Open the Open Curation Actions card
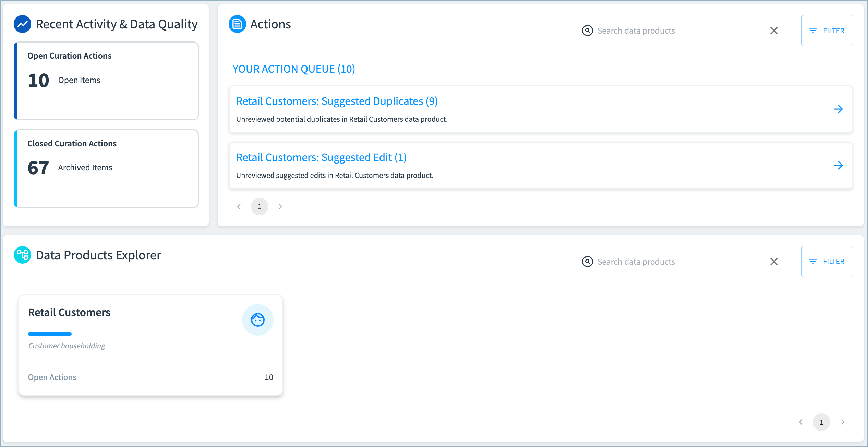Viewport: 868px width, 447px height. click(x=106, y=81)
